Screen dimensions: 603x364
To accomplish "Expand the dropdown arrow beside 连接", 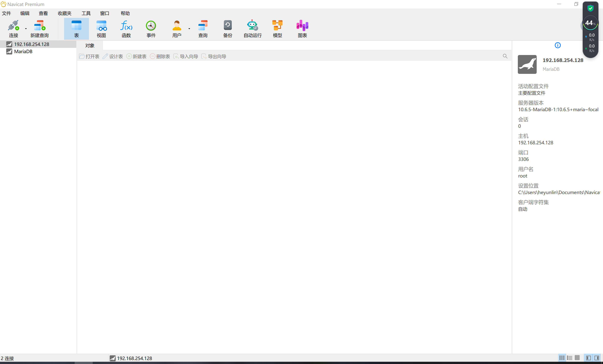I will pyautogui.click(x=26, y=29).
